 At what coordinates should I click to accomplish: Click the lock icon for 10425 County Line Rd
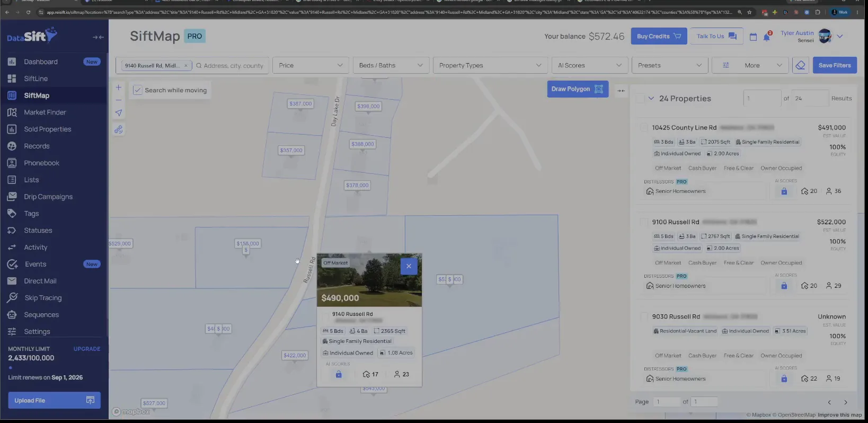[x=784, y=191]
